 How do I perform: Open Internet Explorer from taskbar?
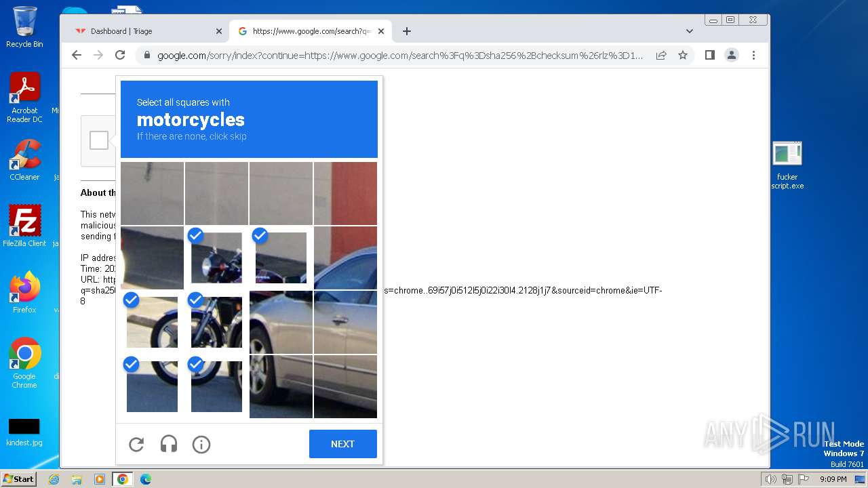tap(54, 479)
